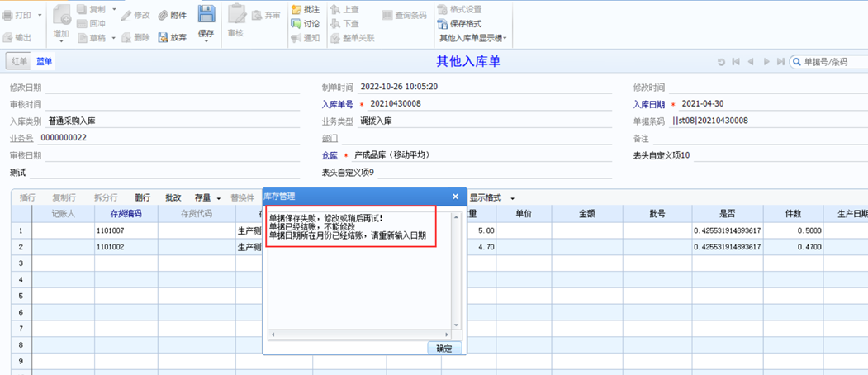This screenshot has width=868, height=375.
Task: Open 讨论 discussion icon
Action: tap(296, 24)
